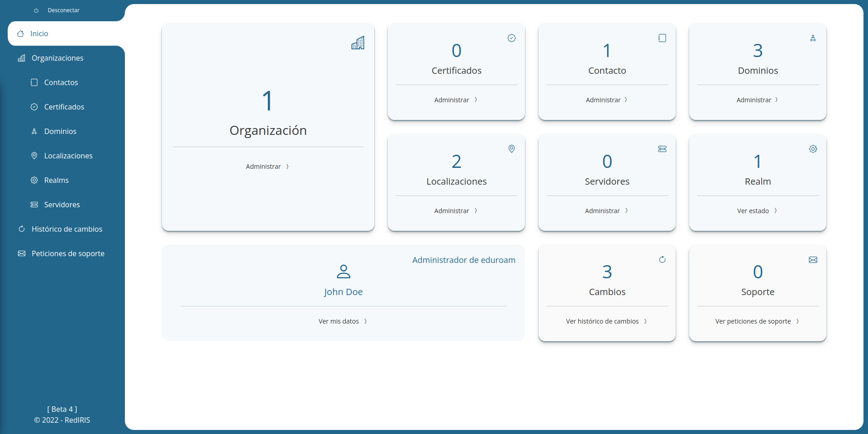Expand the chevron beside Ver estado on Realm

tap(776, 210)
